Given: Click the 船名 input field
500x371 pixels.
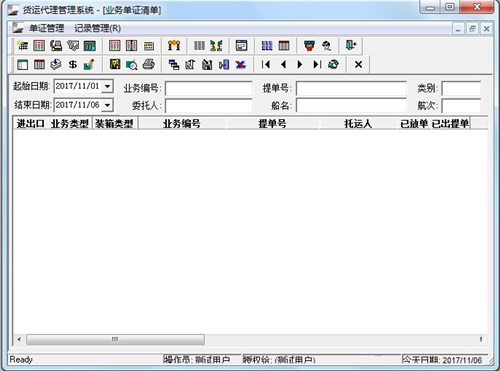Looking at the screenshot, I should coord(351,106).
